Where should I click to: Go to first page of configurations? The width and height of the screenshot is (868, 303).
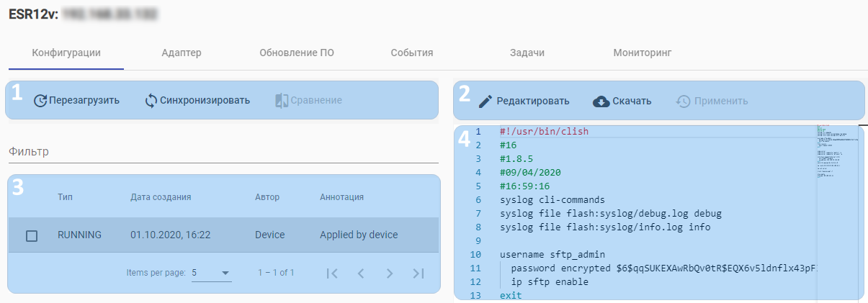pyautogui.click(x=332, y=273)
